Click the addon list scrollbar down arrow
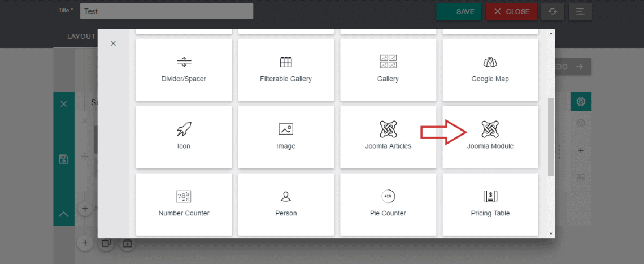The height and width of the screenshot is (264, 644). [x=551, y=233]
